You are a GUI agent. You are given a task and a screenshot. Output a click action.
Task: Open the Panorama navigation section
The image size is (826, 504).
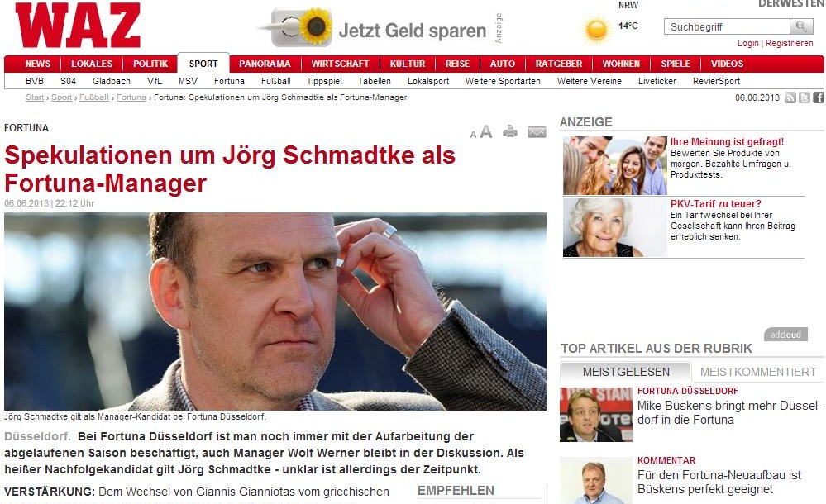[x=265, y=64]
